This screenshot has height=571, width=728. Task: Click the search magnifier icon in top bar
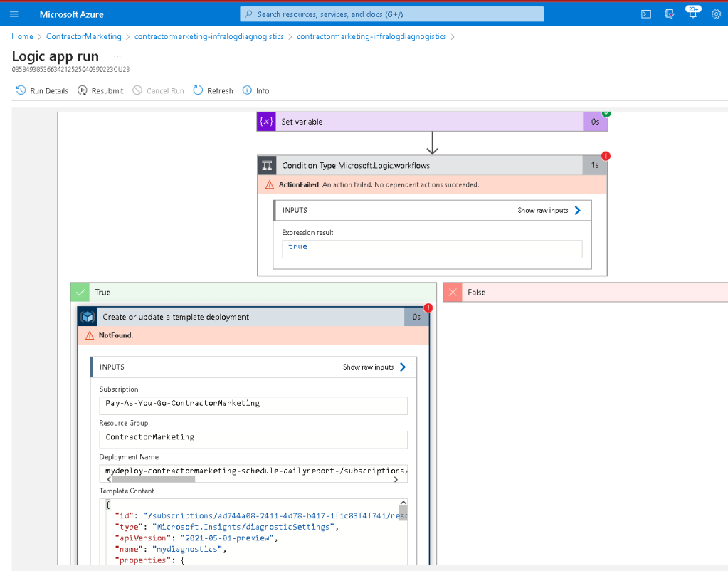click(x=248, y=14)
